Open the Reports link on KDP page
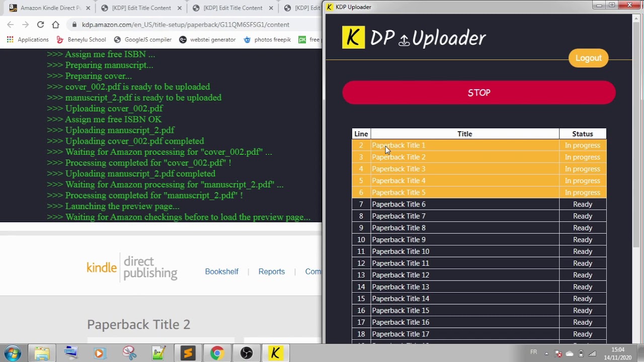Viewport: 644px width, 362px height. click(271, 271)
